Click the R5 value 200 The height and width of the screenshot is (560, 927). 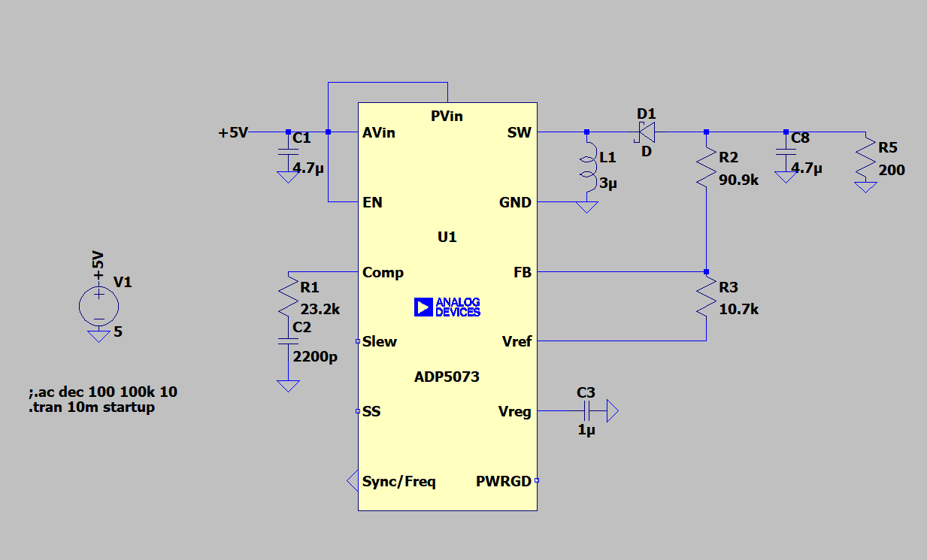[x=892, y=171]
